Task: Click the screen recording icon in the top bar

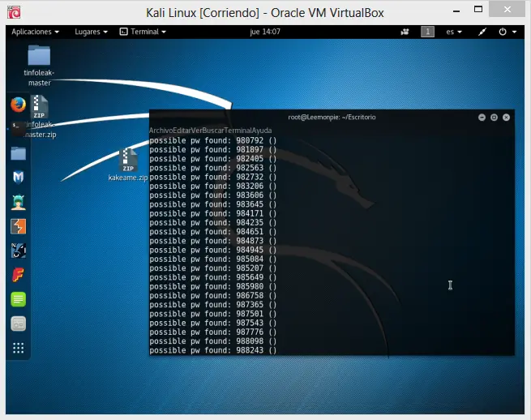Action: (x=405, y=32)
